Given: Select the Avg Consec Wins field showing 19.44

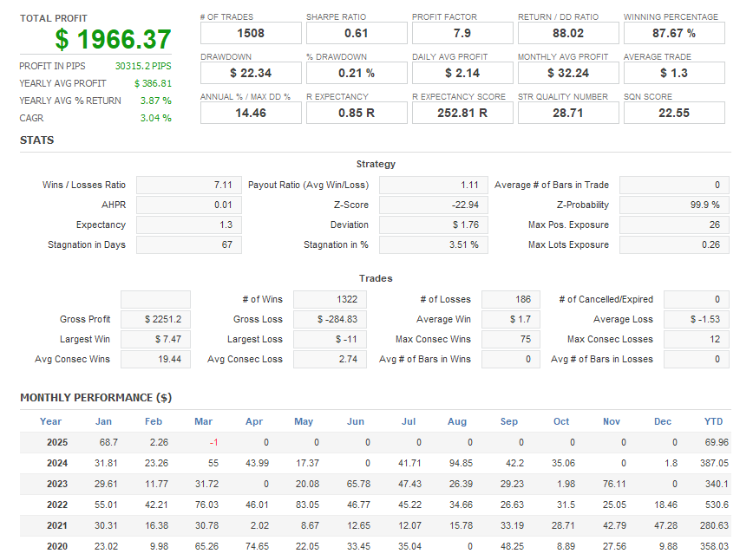Looking at the screenshot, I should 155,359.
